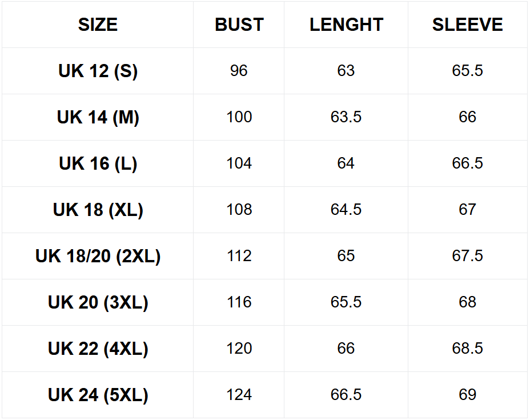Select the UK 24 (5XL) row label

(x=98, y=395)
